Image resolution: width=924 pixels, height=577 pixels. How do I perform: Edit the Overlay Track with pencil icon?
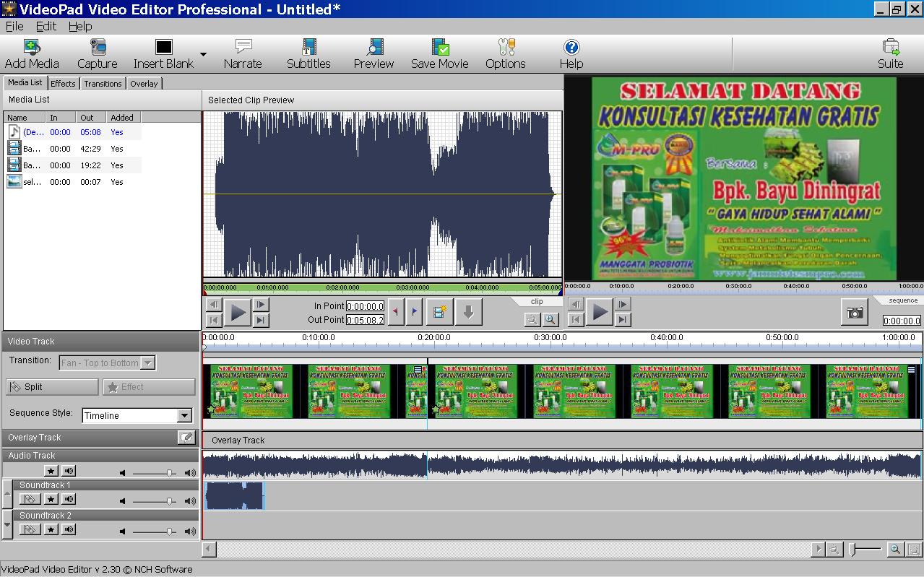186,438
